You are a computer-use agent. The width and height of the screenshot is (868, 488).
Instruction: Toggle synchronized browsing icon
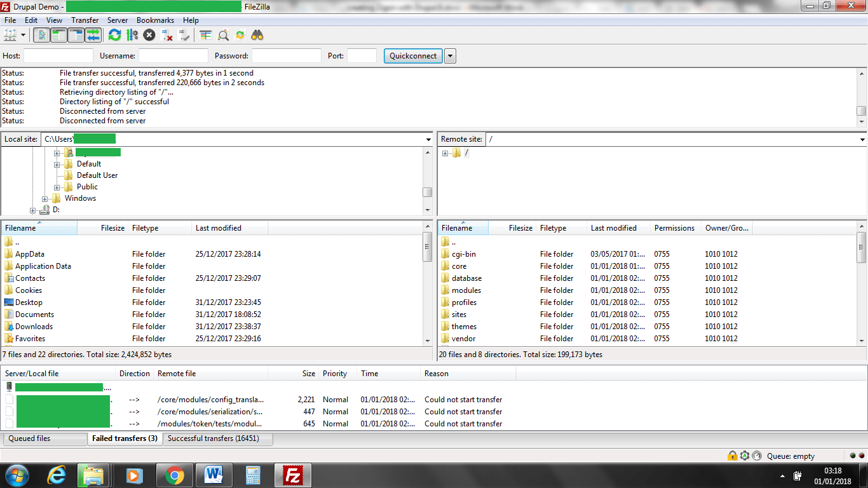(240, 35)
